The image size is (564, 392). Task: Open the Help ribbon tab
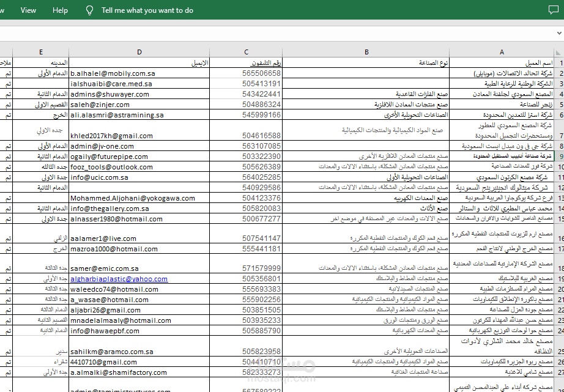coord(60,10)
